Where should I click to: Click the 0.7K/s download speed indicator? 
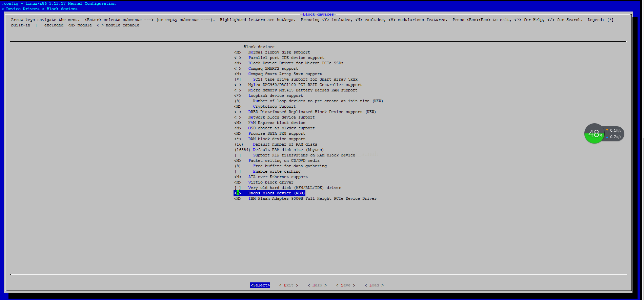613,137
